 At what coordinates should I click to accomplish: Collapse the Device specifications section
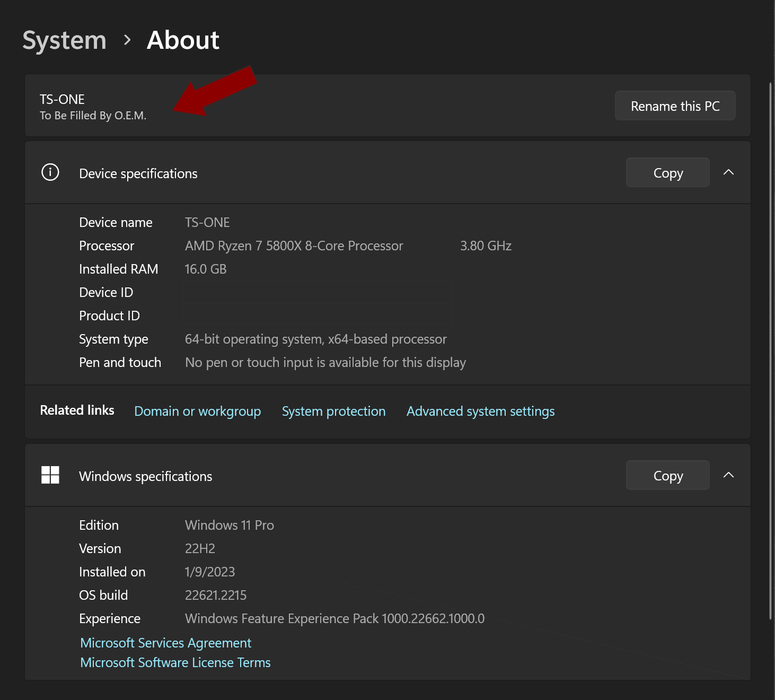[x=729, y=172]
